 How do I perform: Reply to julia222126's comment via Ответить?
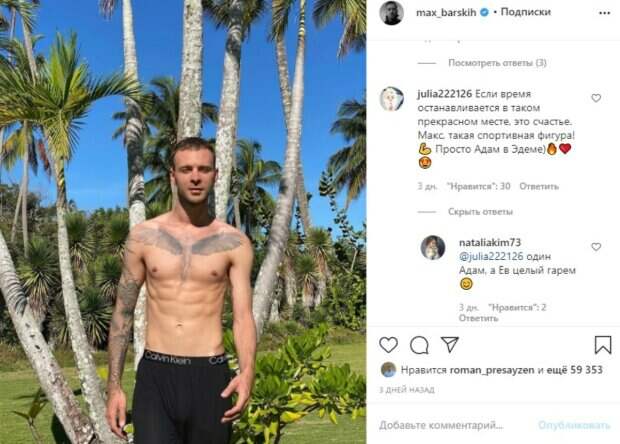coord(539,186)
